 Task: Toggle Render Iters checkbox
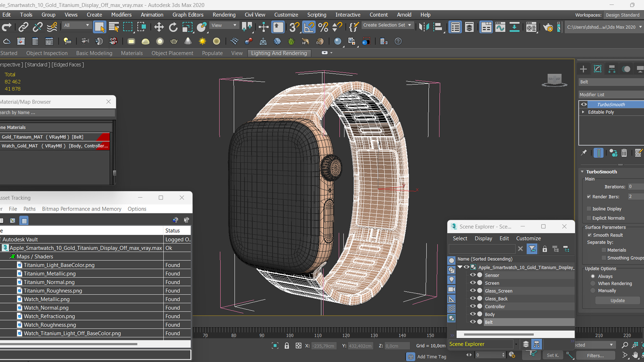click(x=589, y=197)
